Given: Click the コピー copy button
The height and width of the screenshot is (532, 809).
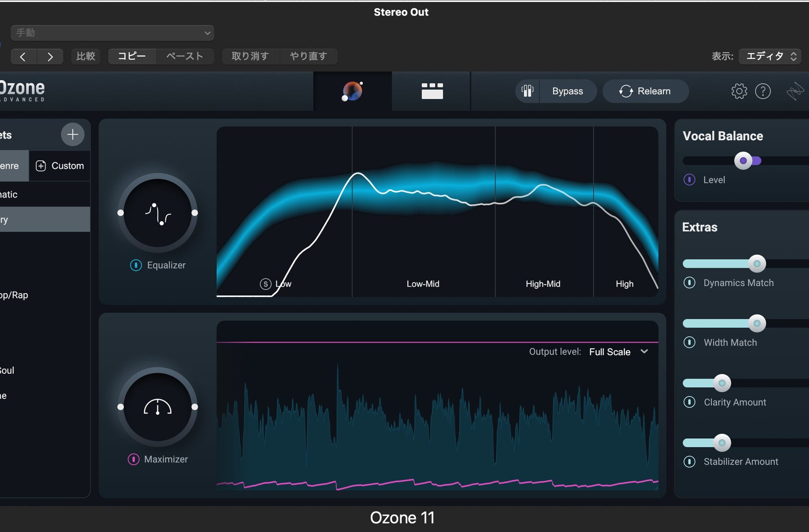Looking at the screenshot, I should click(132, 56).
